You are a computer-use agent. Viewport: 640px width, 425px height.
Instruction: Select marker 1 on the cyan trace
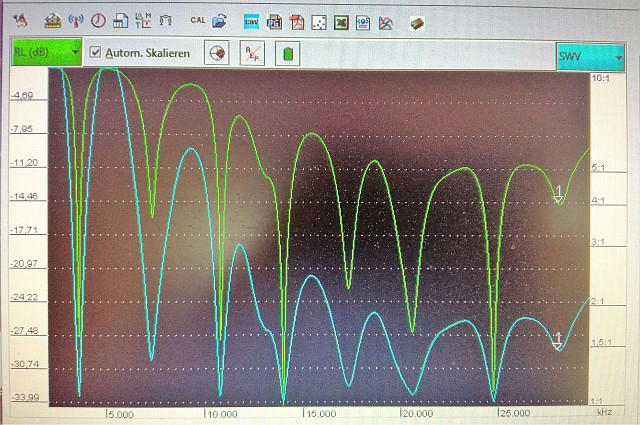[558, 341]
